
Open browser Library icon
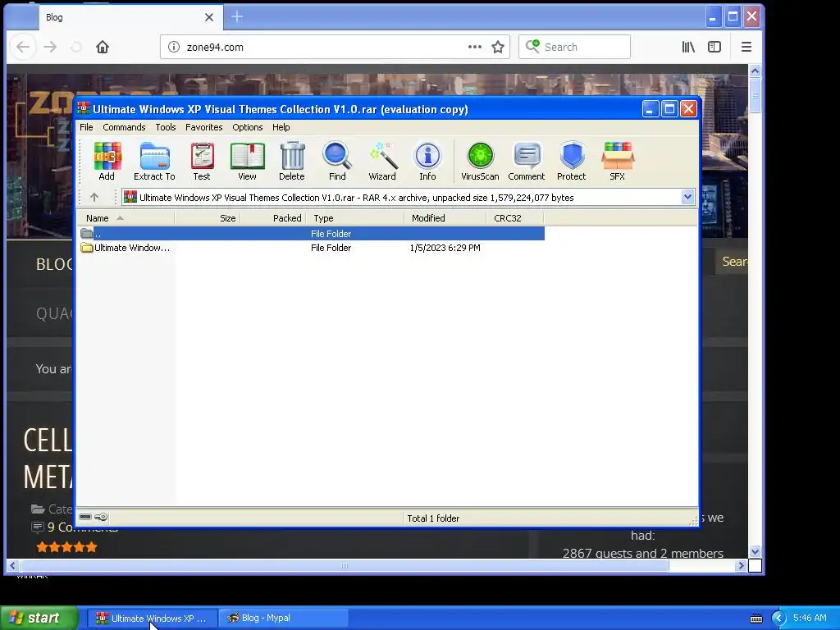pyautogui.click(x=688, y=47)
